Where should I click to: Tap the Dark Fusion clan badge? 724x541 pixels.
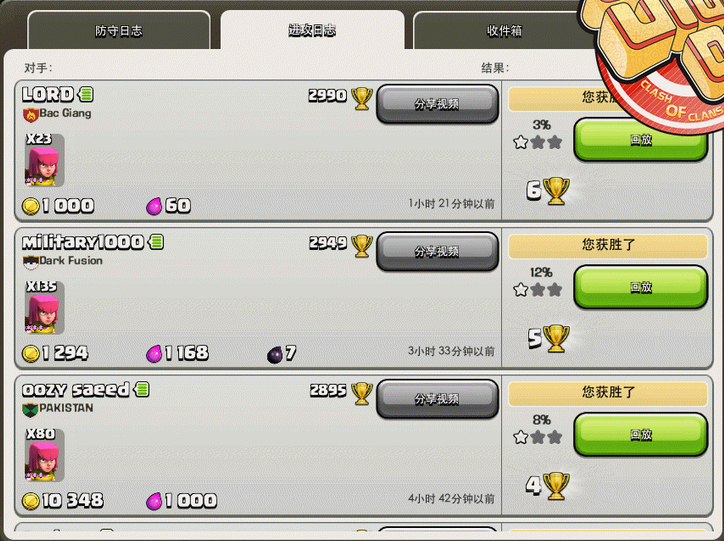[x=30, y=262]
